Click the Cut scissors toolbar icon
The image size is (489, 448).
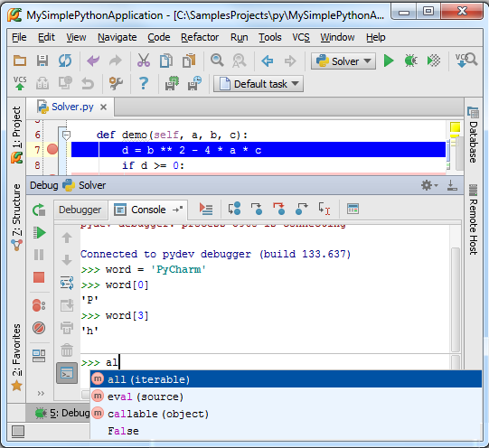pos(144,61)
